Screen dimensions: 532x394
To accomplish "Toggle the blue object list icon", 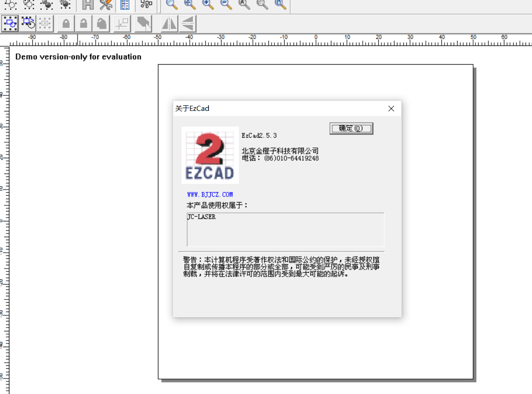I will click(125, 4).
